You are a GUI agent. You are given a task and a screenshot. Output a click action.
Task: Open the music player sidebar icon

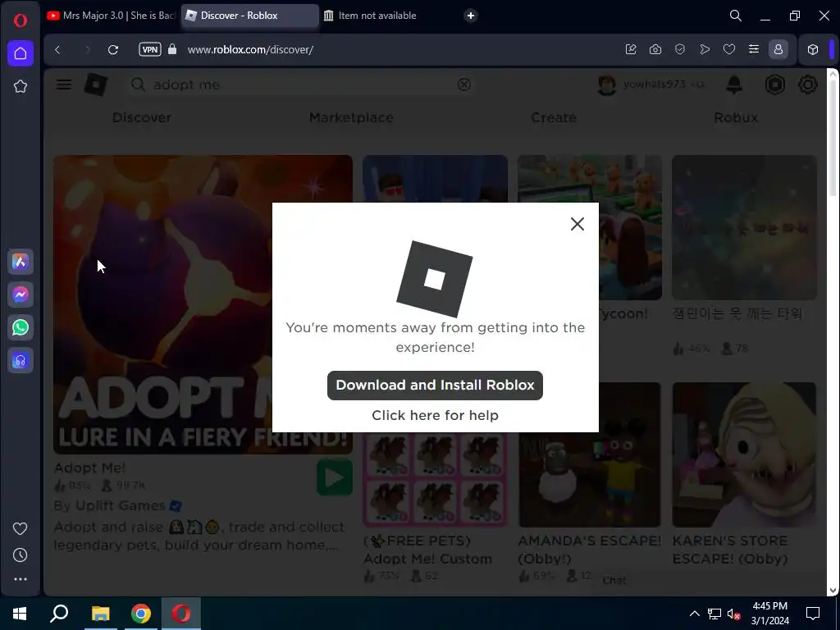tap(21, 361)
